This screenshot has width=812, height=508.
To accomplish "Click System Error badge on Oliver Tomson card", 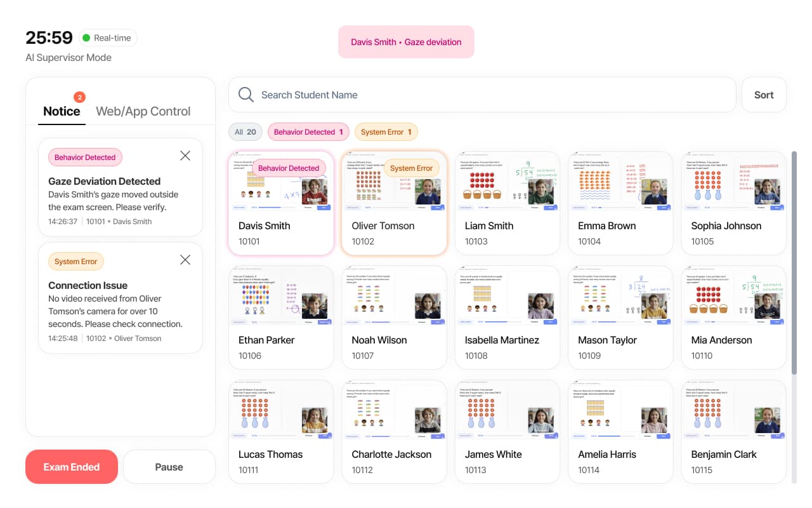I will pos(411,168).
